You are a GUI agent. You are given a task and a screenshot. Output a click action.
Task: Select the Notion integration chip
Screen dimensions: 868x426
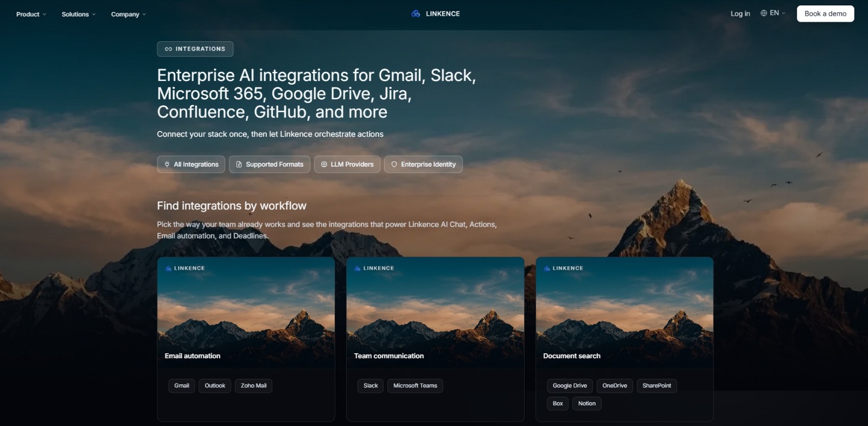pos(587,403)
